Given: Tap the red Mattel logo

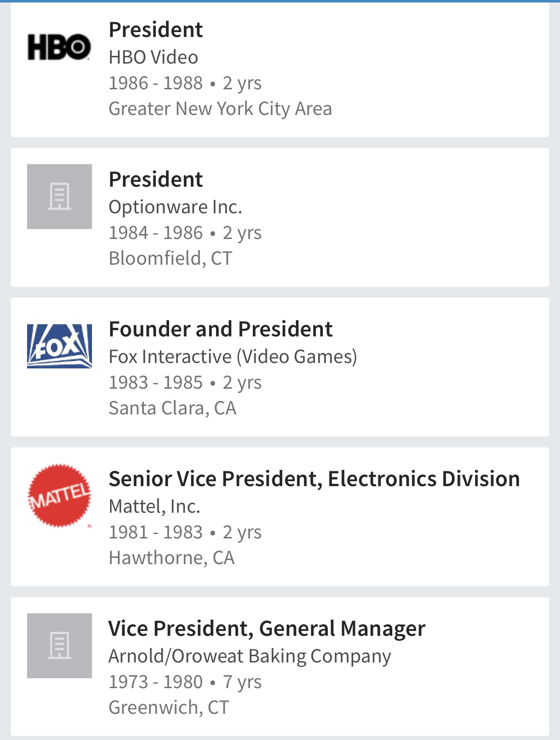Looking at the screenshot, I should pos(59,495).
